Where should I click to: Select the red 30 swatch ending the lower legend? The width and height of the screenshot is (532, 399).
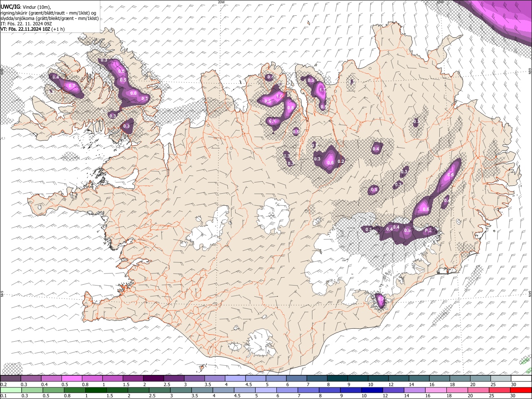tap(521, 390)
